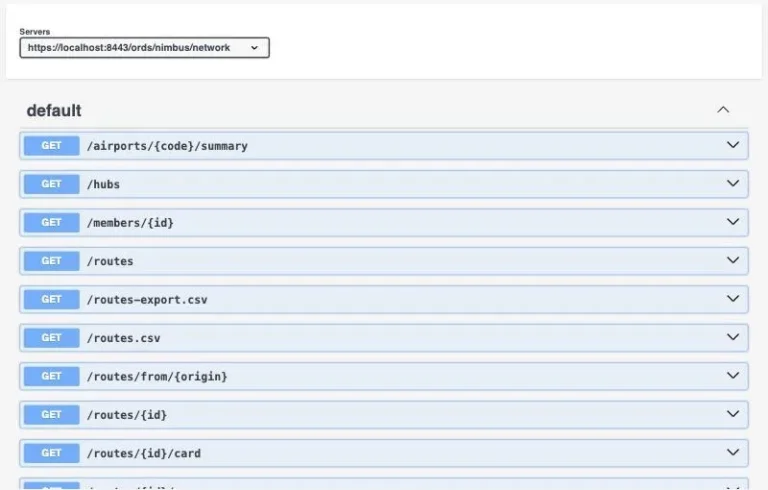Open the /routes path text

tap(110, 261)
